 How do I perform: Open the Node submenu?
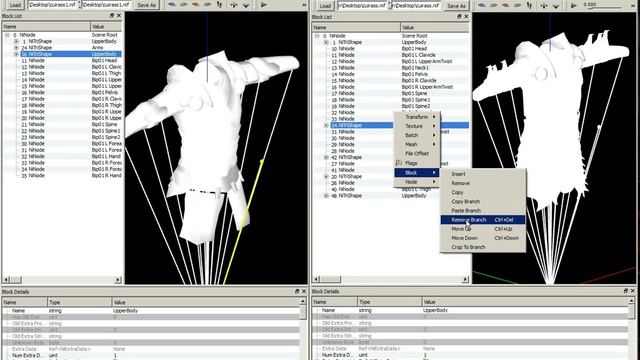417,182
